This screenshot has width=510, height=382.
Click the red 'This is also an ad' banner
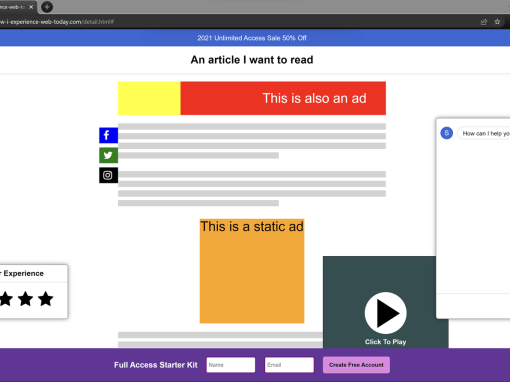[x=283, y=98]
